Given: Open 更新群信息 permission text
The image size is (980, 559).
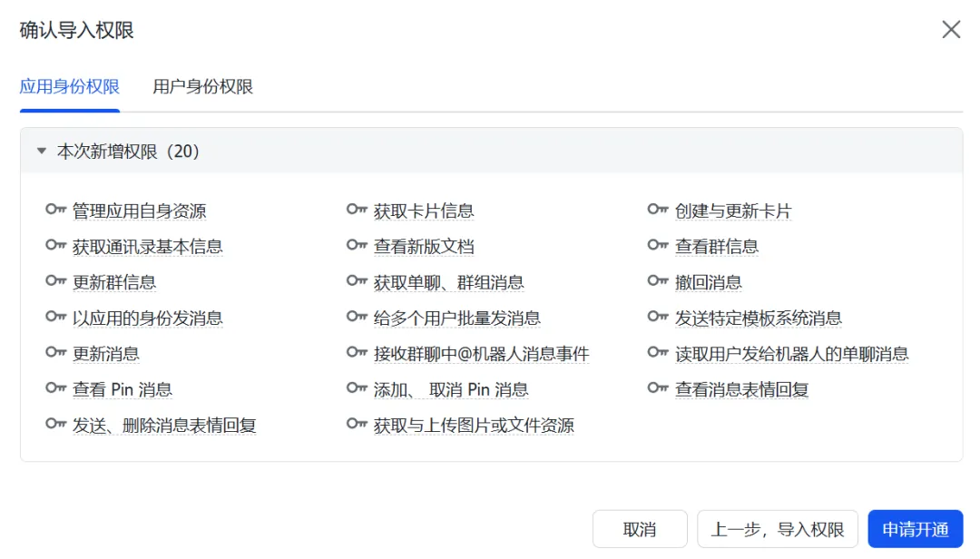Looking at the screenshot, I should click(114, 282).
